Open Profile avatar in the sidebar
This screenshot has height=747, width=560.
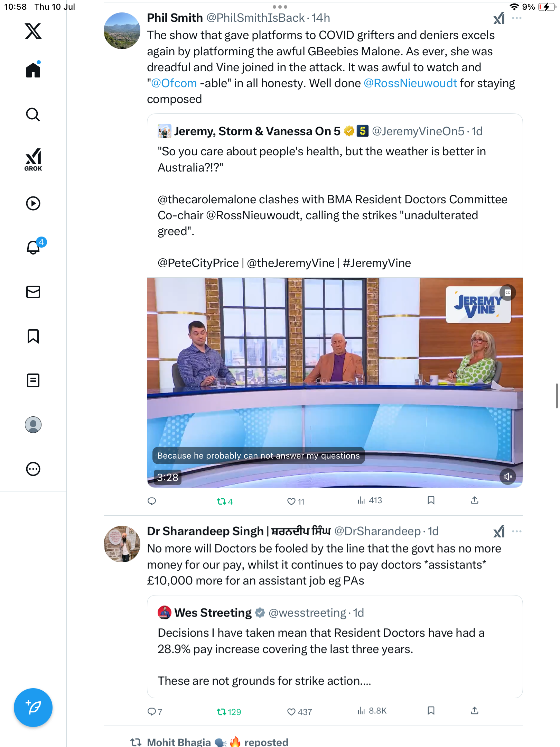point(33,425)
